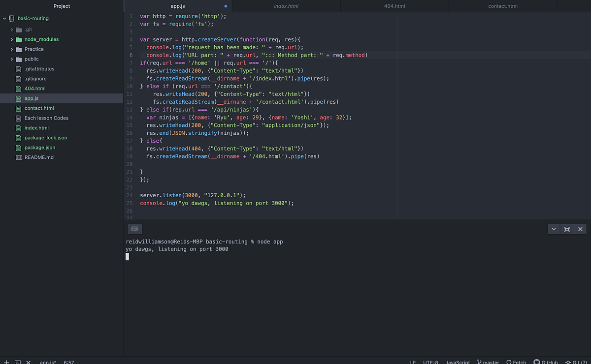Expand the node_modules folder
Image resolution: width=591 pixels, height=364 pixels.
(12, 39)
